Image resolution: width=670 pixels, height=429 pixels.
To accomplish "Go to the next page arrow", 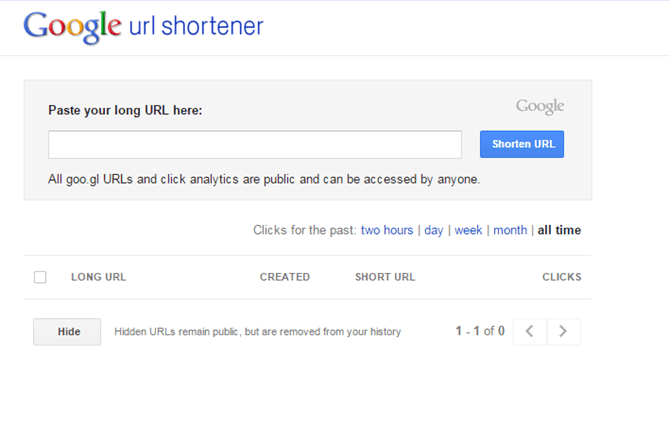I will pyautogui.click(x=564, y=331).
